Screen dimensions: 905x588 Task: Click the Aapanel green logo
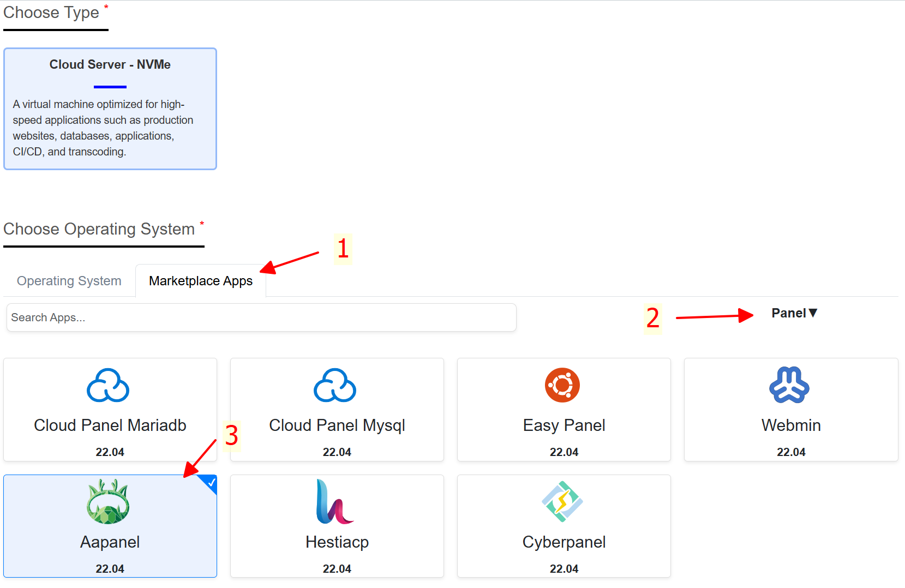coord(108,501)
